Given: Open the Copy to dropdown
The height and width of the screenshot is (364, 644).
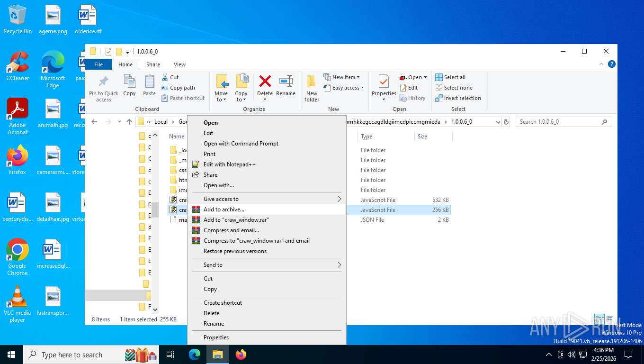Looking at the screenshot, I should [241, 88].
